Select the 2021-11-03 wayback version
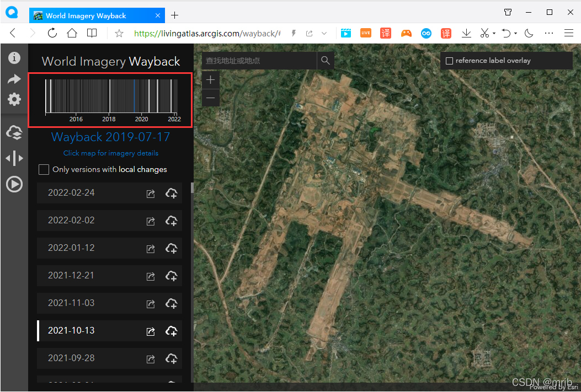581x392 pixels. tap(109, 303)
